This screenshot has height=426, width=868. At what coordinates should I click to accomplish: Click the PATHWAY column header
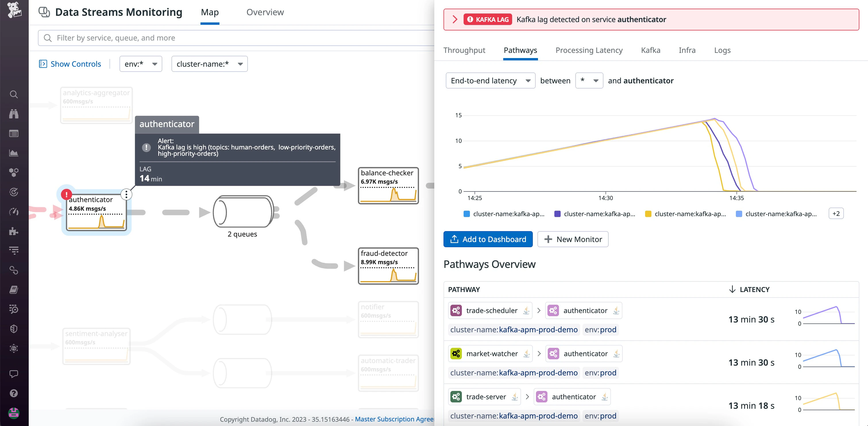(464, 289)
